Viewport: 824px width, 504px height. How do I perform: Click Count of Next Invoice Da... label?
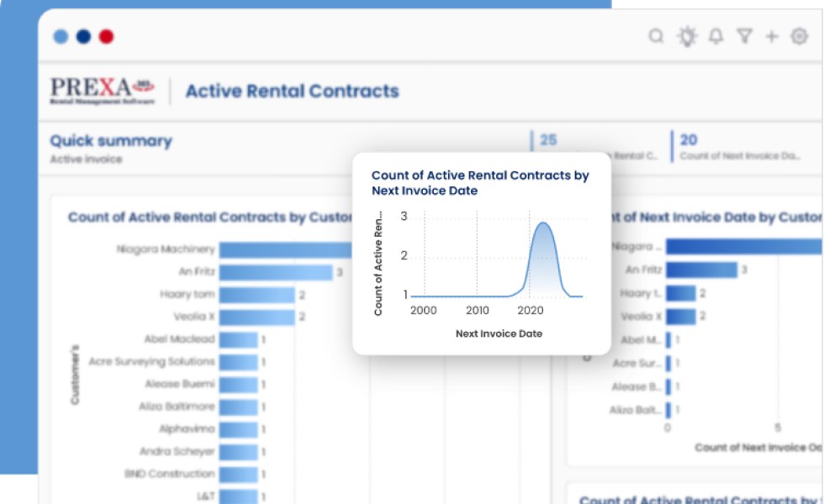point(740,156)
